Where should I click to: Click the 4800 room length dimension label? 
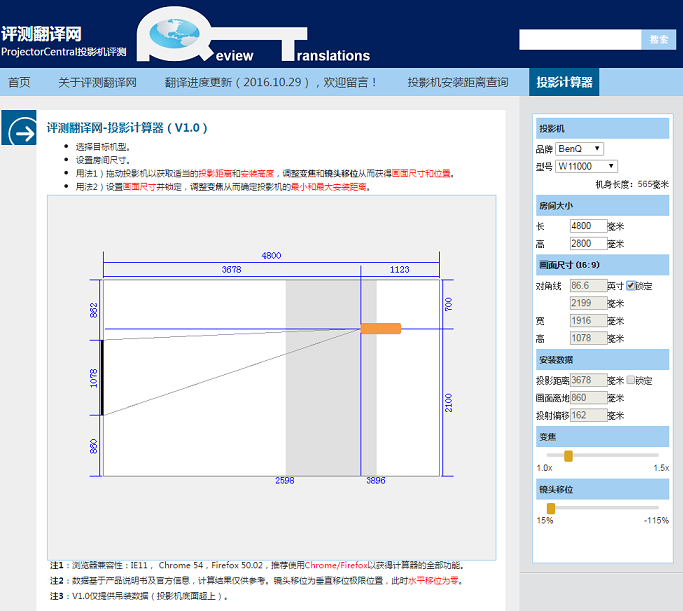[x=271, y=256]
